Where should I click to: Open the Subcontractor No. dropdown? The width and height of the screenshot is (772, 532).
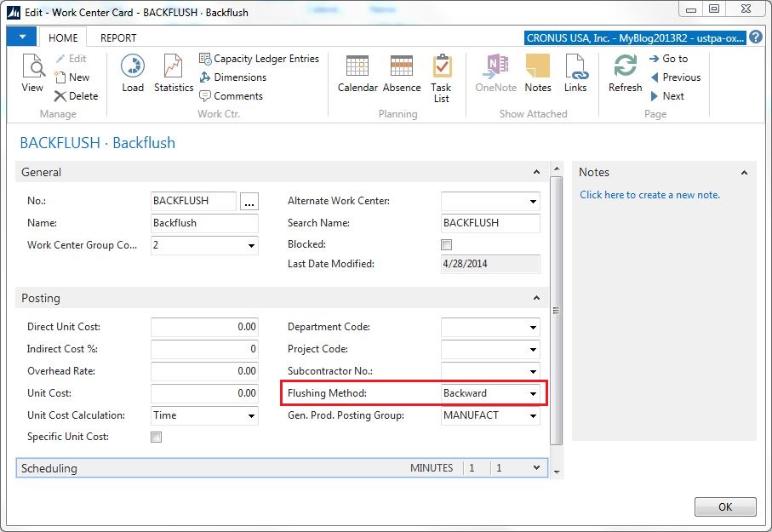(x=533, y=371)
